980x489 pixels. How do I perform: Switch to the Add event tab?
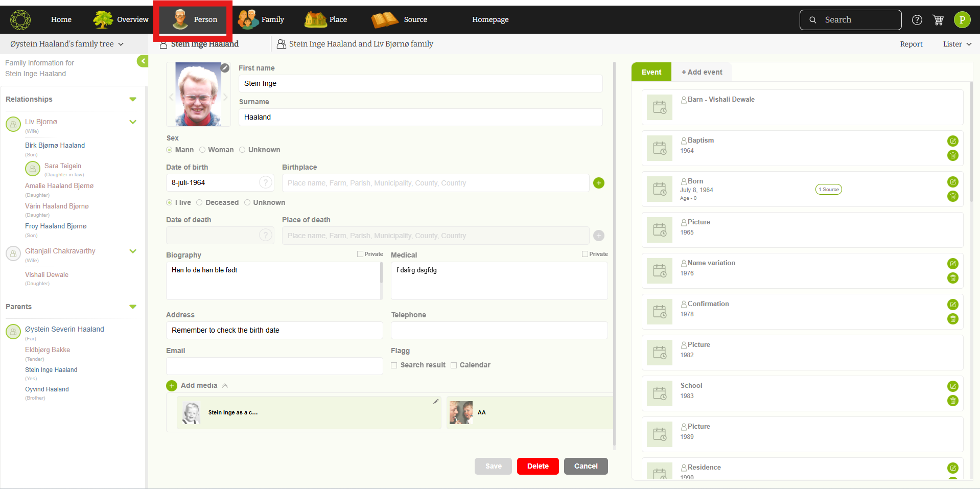(702, 72)
